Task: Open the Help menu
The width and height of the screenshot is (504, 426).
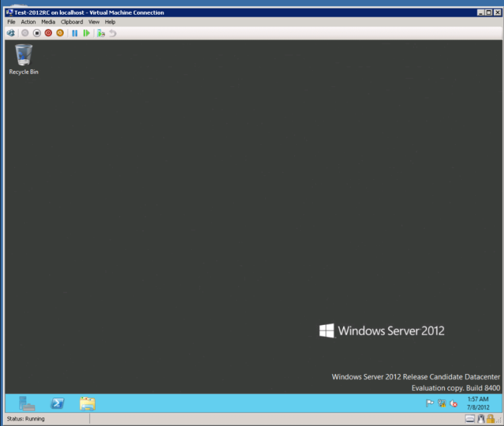Action: click(110, 22)
